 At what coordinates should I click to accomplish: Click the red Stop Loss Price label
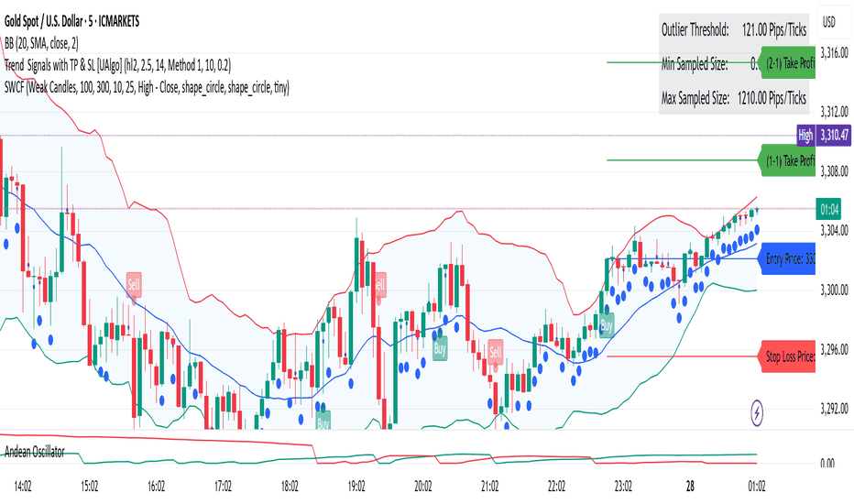786,356
